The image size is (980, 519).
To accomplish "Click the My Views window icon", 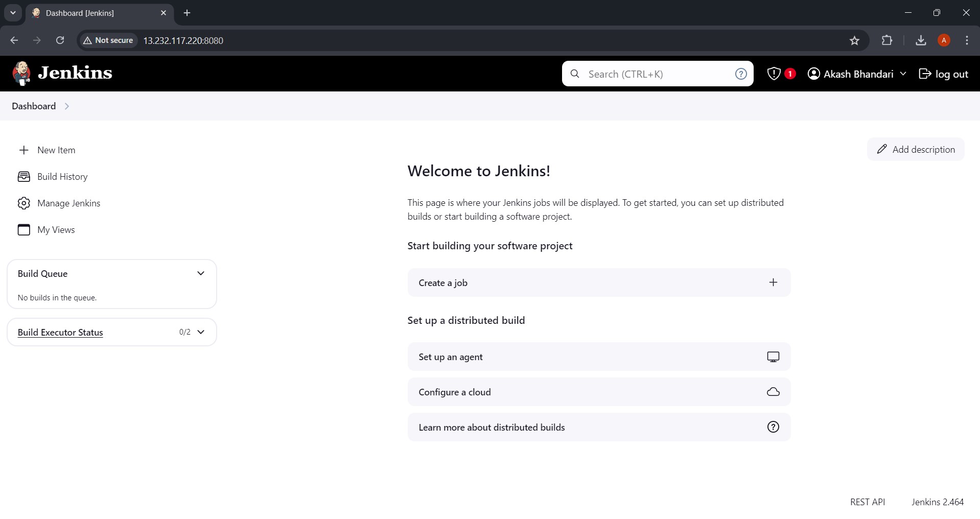I will tap(24, 230).
